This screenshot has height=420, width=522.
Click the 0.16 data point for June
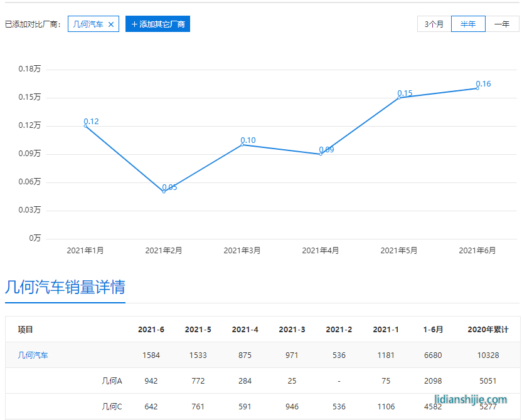(477, 90)
